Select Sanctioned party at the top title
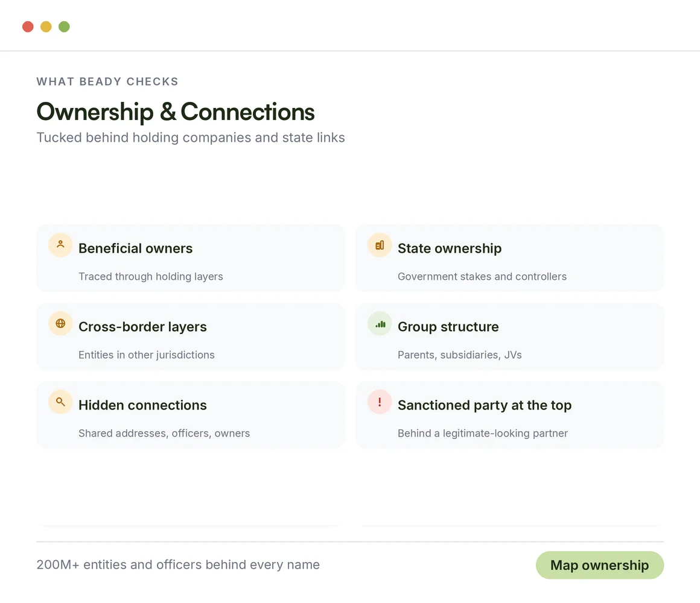 point(485,405)
